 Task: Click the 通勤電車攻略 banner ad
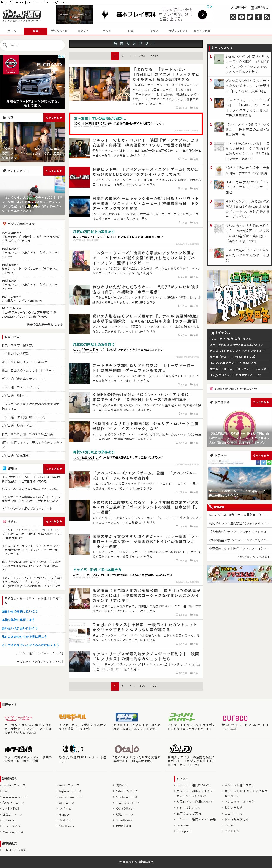click(x=239, y=297)
